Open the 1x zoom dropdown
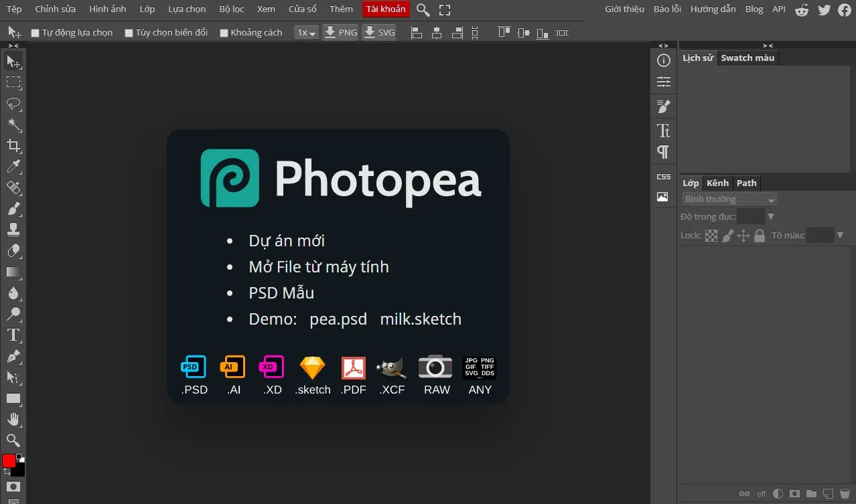Screen dimensions: 856x504 point(306,31)
